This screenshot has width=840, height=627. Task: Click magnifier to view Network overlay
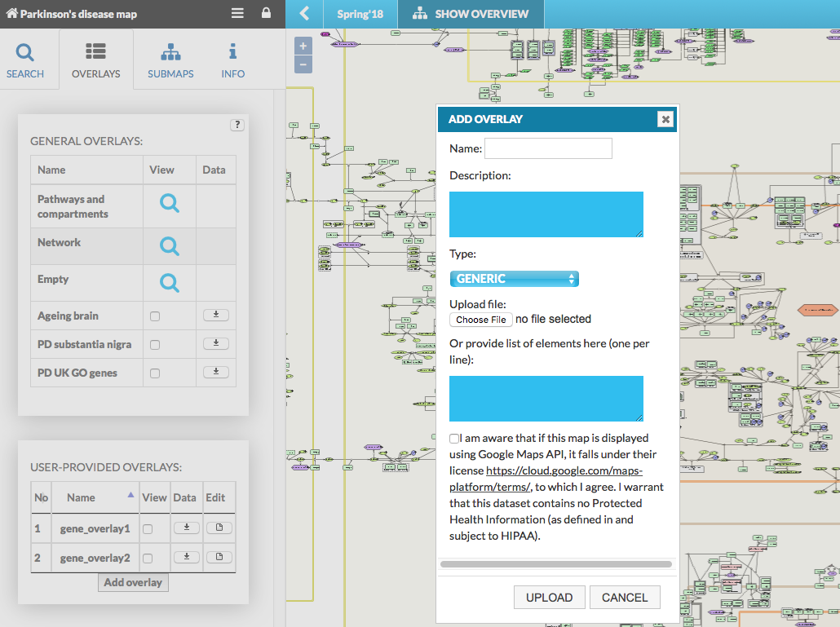click(x=170, y=245)
